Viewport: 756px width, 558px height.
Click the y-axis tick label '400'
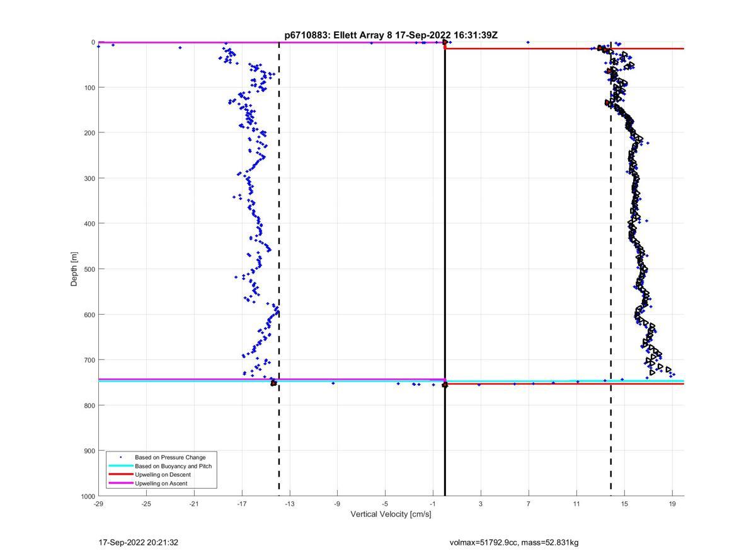(89, 224)
